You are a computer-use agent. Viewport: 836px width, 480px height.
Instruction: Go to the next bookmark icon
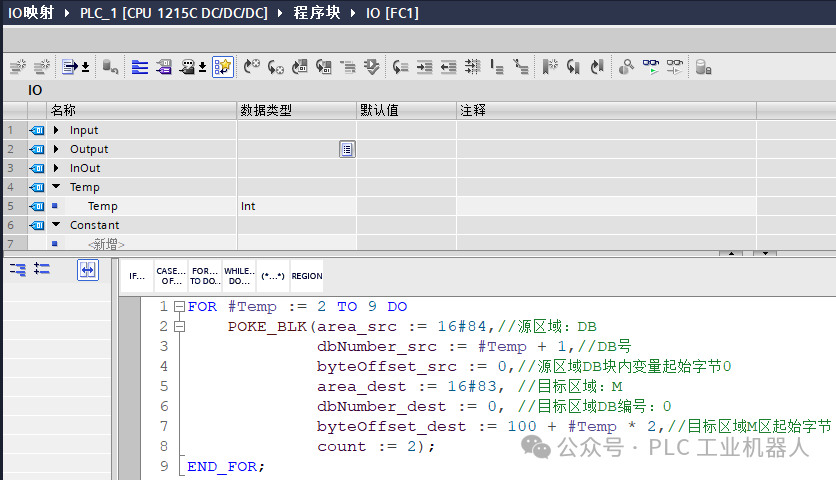pos(597,67)
